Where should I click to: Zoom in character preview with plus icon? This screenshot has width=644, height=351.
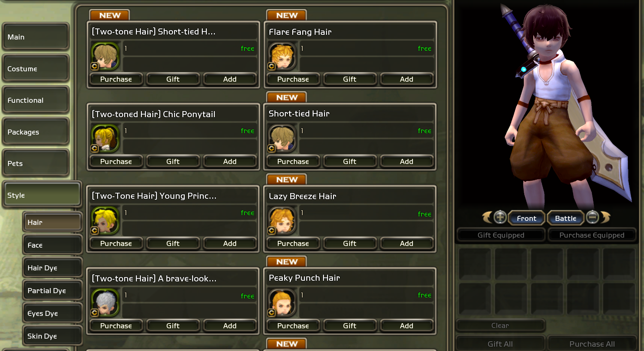click(x=500, y=217)
